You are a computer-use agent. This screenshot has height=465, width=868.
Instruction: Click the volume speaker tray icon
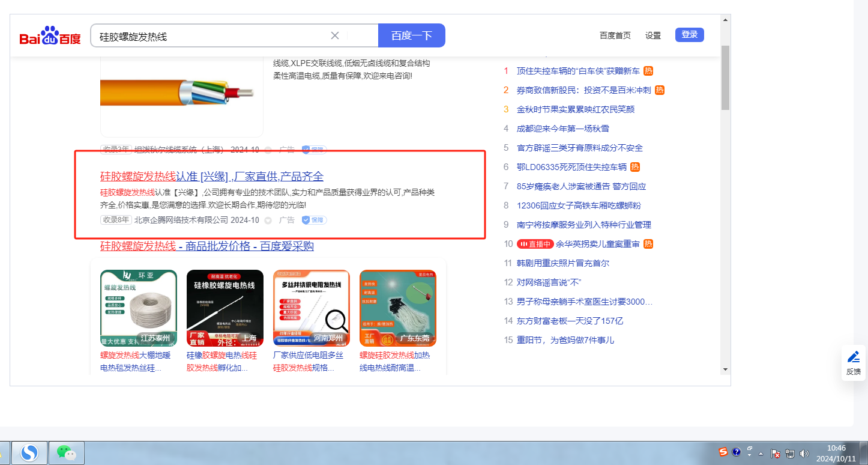coord(804,454)
